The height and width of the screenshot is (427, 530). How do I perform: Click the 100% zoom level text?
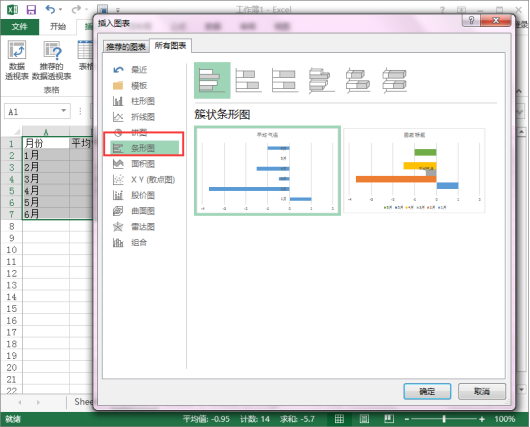505,419
